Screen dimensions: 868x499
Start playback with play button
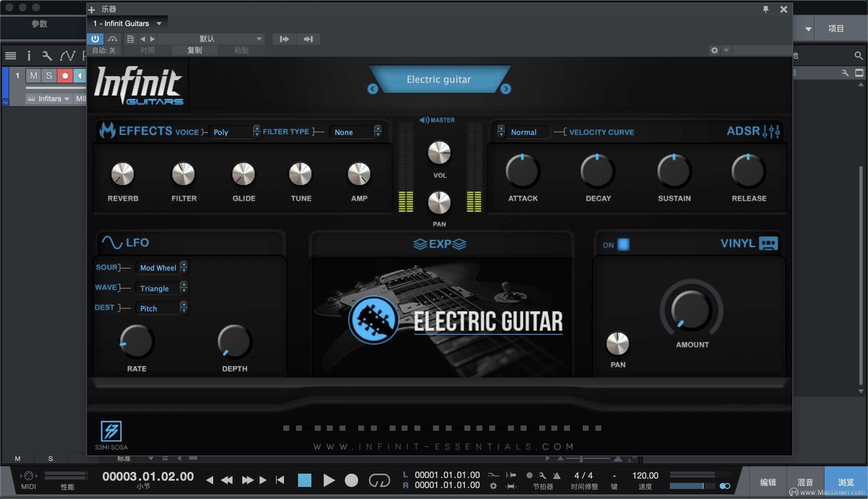pos(328,480)
